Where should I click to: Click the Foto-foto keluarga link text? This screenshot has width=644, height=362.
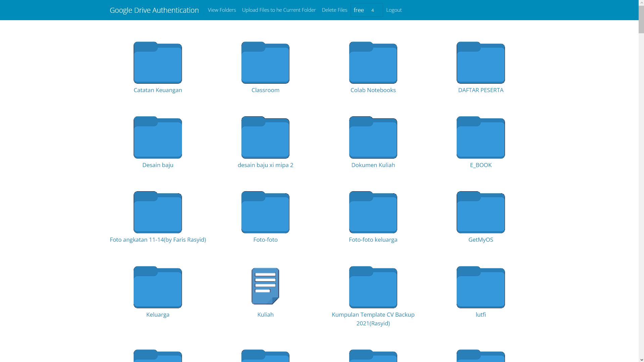click(x=373, y=240)
